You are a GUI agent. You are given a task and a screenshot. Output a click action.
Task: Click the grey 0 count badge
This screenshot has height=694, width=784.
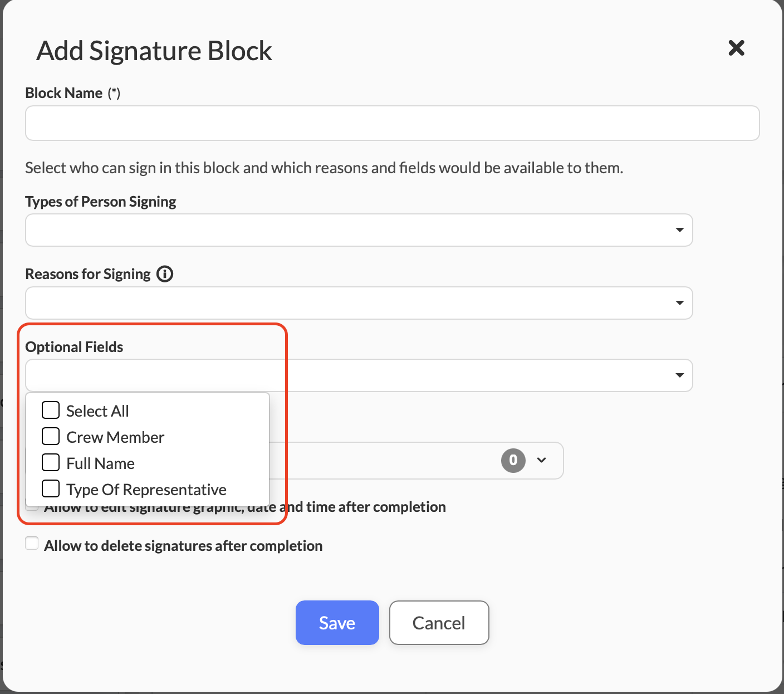tap(513, 460)
